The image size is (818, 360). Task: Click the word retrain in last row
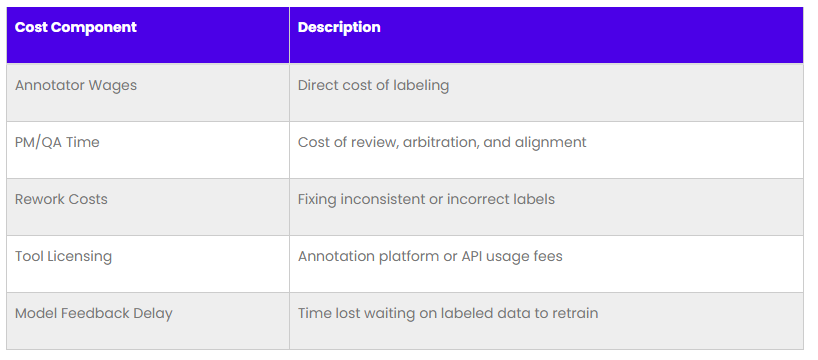(x=575, y=313)
